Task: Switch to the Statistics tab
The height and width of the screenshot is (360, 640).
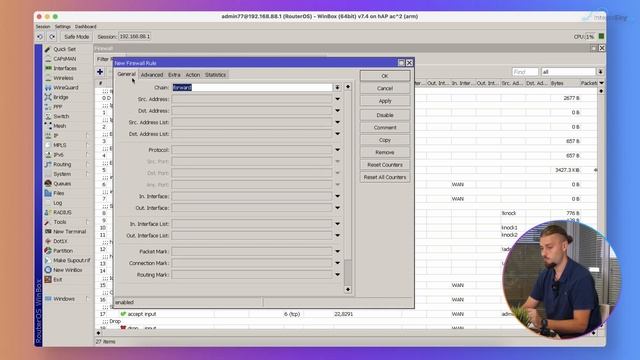Action: [215, 75]
